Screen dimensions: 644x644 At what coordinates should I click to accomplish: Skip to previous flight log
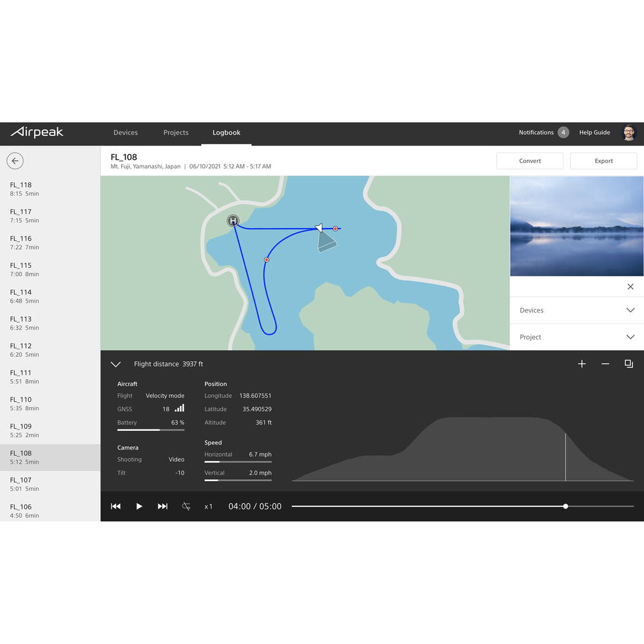(116, 507)
